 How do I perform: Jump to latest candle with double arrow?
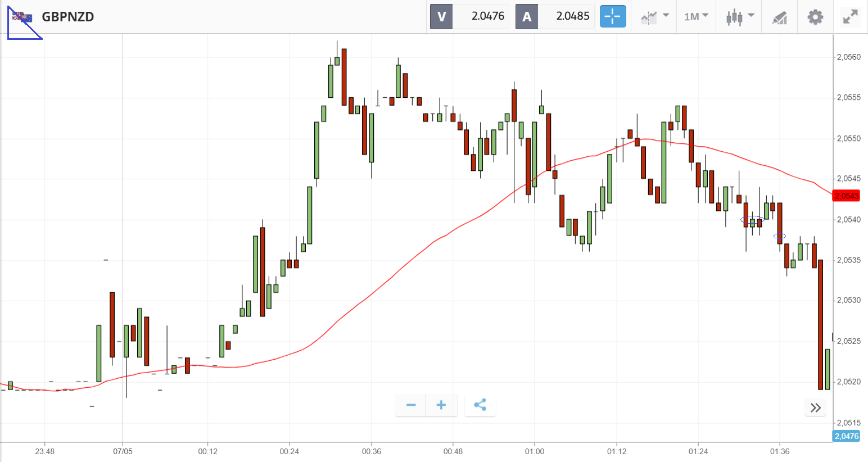click(x=816, y=407)
